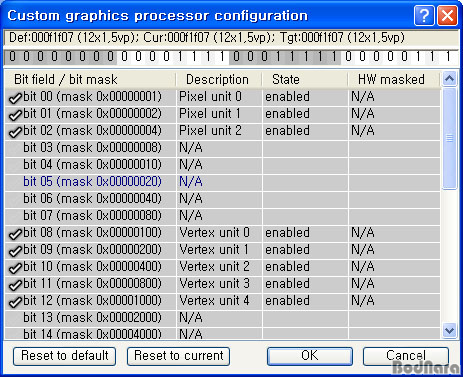Screen dimensions: 463x377
Task: Click the HW masked column header
Action: (x=393, y=79)
